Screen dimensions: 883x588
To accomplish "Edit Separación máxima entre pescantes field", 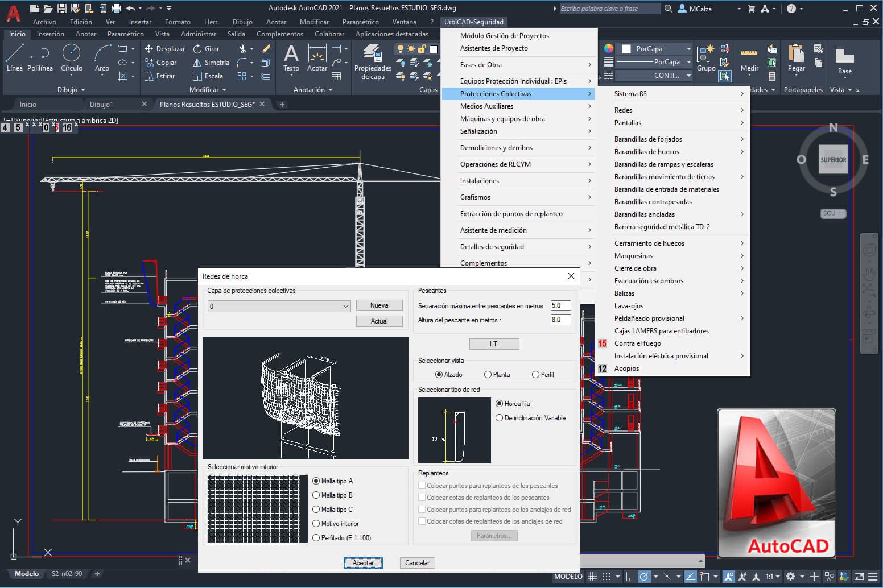I will click(560, 305).
